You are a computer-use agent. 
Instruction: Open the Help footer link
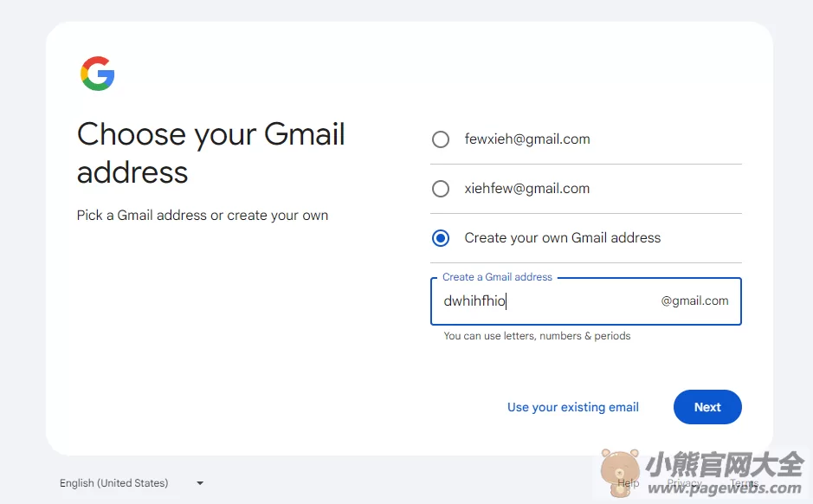(x=629, y=482)
